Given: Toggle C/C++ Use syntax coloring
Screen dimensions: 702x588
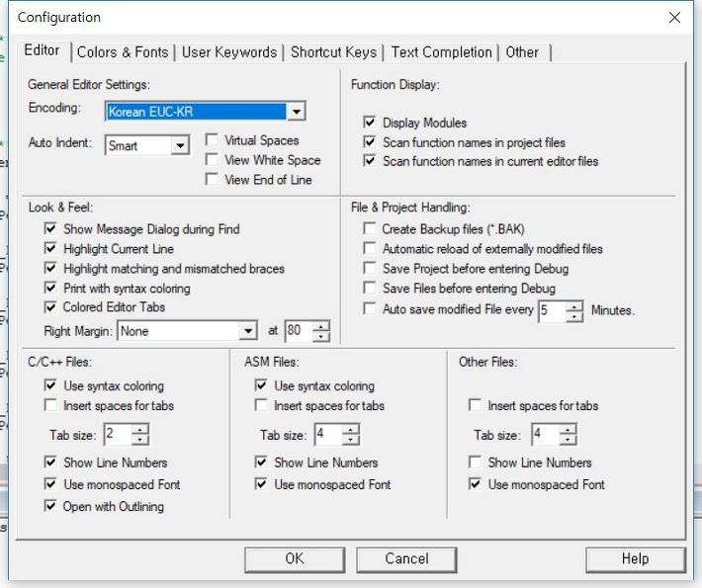Looking at the screenshot, I should click(50, 385).
